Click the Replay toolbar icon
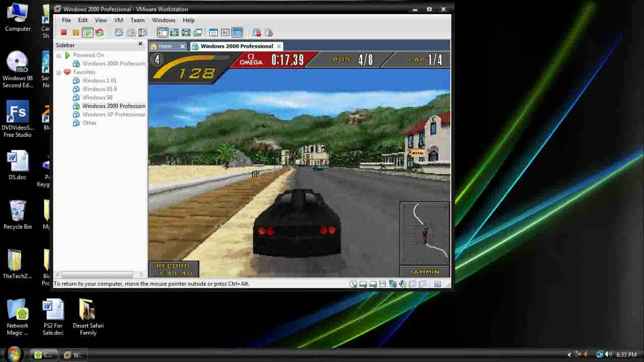 269,33
